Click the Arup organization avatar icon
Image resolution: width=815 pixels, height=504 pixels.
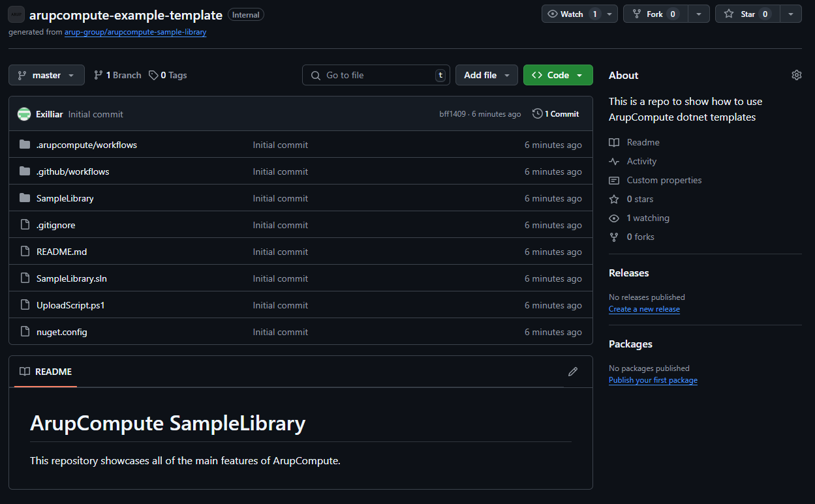click(16, 14)
